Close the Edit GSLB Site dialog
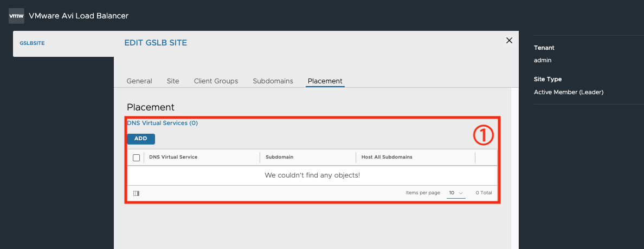The image size is (644, 249). pos(509,40)
